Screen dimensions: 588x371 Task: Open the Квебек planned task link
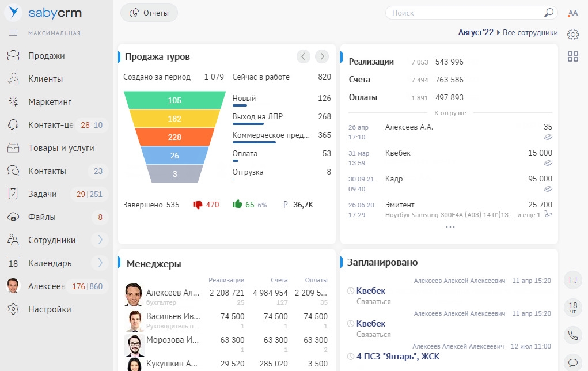coord(370,291)
